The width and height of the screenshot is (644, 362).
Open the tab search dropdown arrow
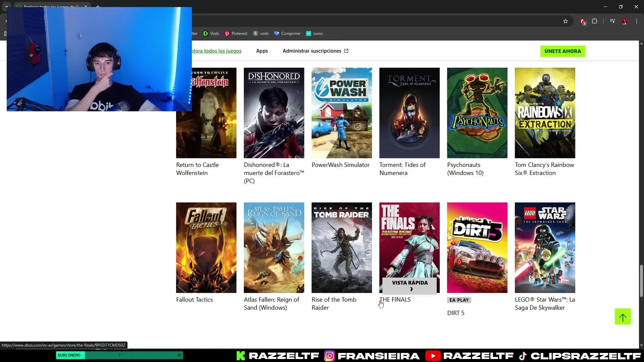6,7
